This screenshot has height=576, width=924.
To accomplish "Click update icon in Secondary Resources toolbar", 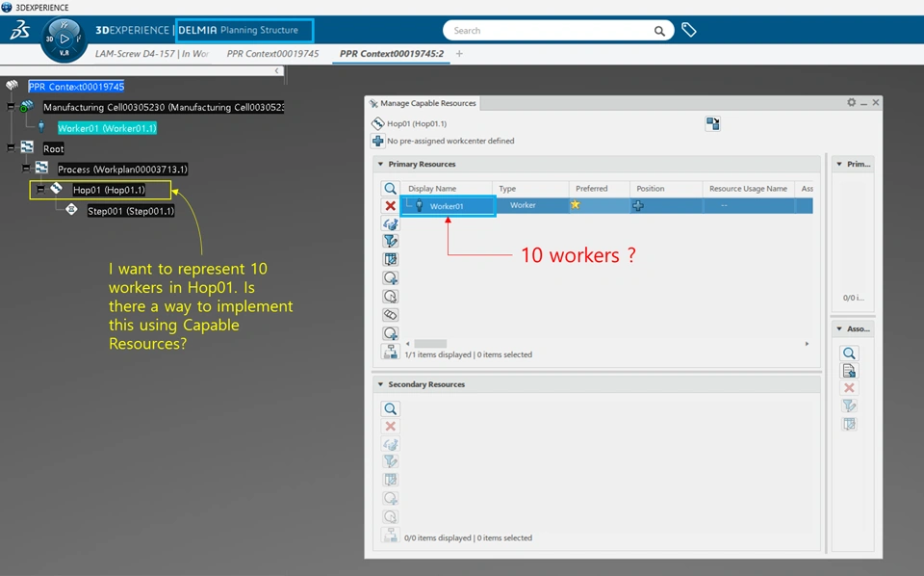I will tap(390, 445).
